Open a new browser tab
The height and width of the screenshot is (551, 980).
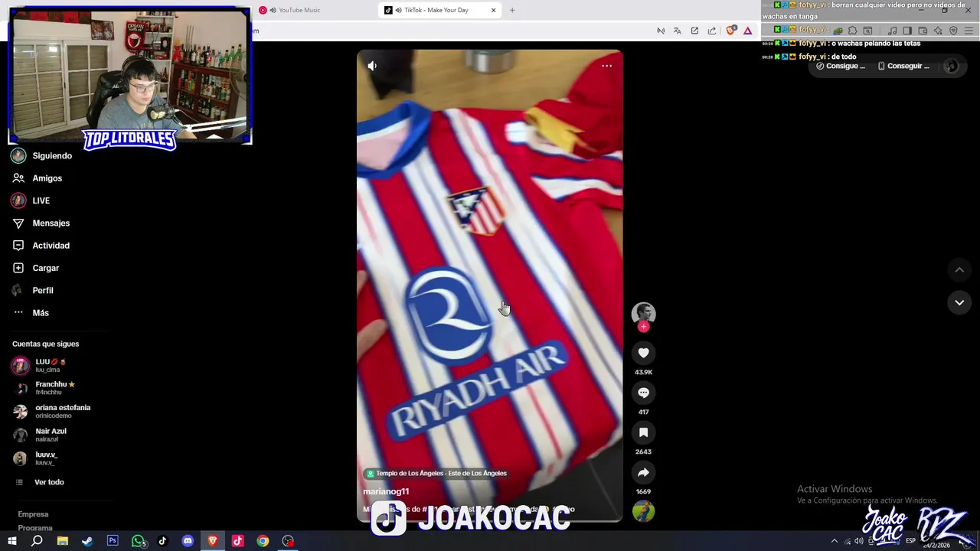(512, 10)
